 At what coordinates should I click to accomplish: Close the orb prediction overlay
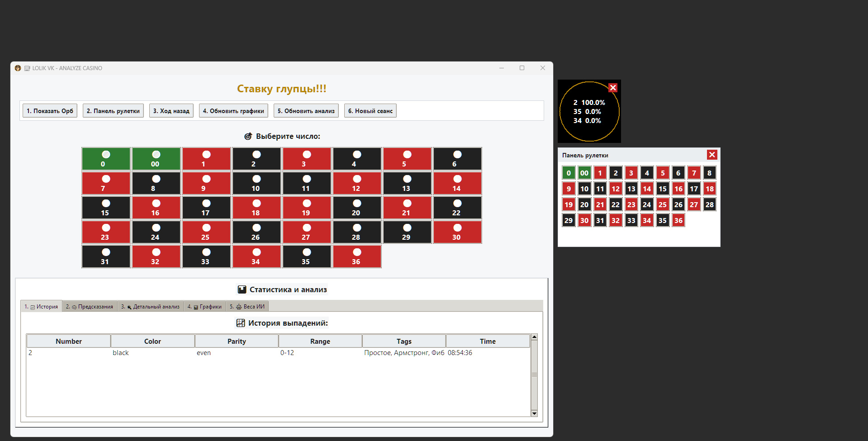pos(613,88)
